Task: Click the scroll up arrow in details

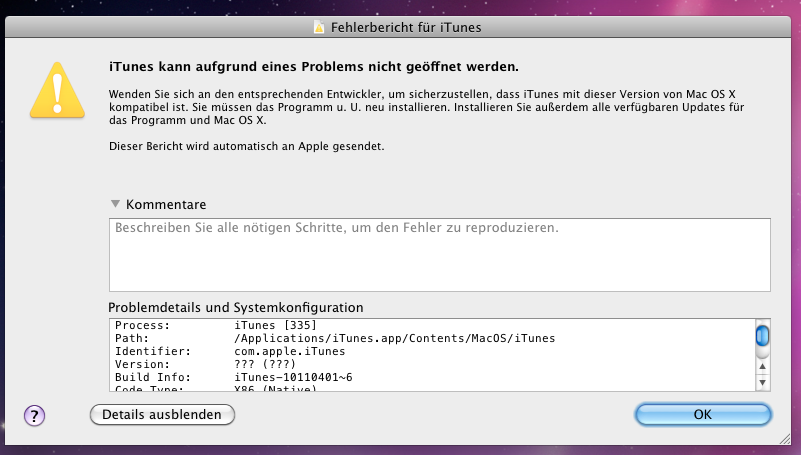Action: tap(762, 367)
